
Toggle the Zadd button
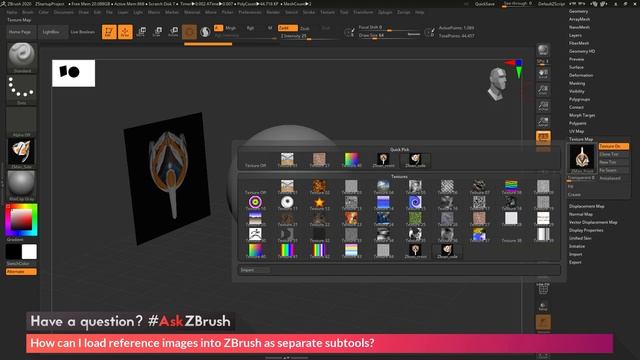pos(287,28)
